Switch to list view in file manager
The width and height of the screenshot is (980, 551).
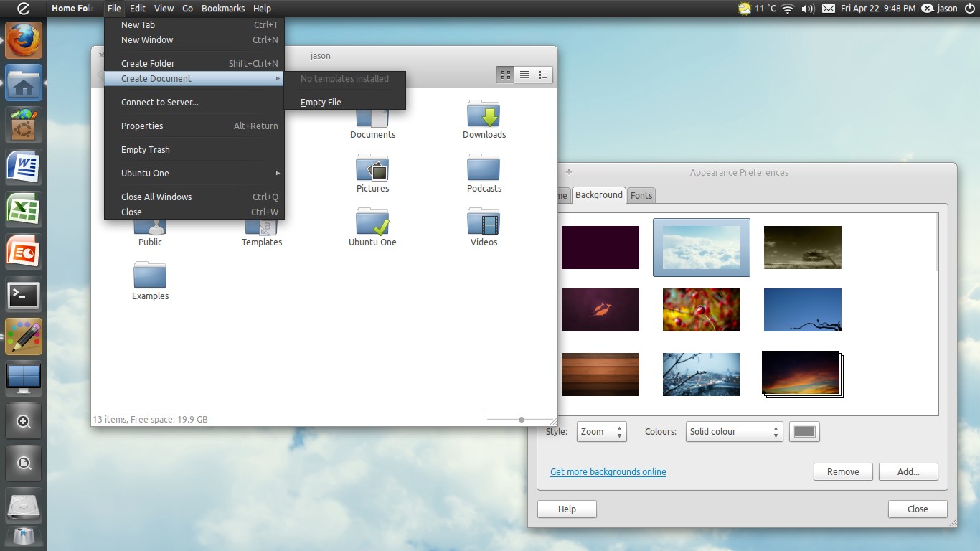pos(524,75)
